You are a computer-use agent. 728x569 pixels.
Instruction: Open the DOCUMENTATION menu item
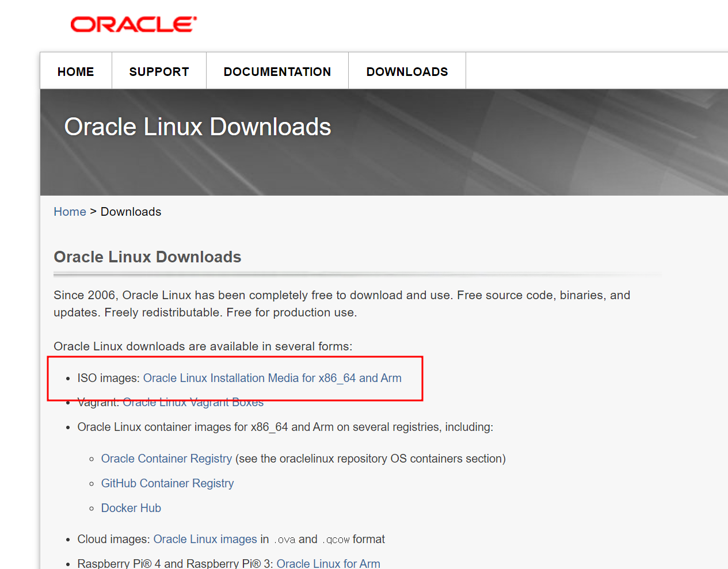(x=277, y=71)
